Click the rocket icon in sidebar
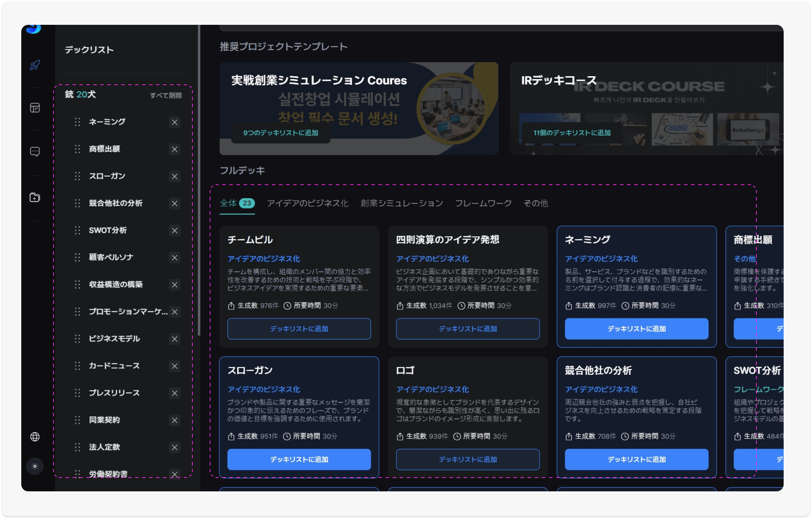The image size is (812, 519). pos(35,65)
